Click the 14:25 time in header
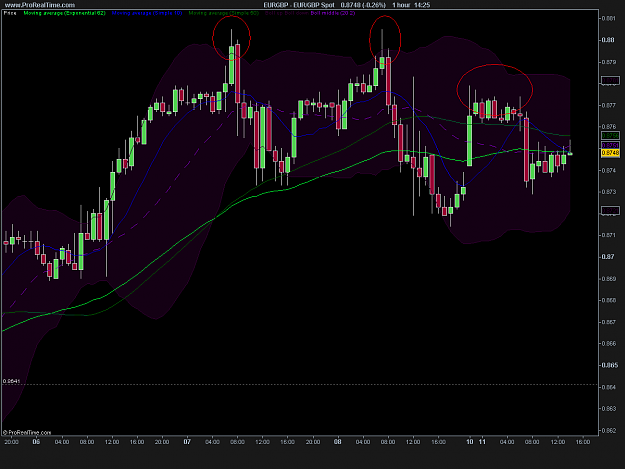Screen dimensions: 625x469 click(x=422, y=5)
